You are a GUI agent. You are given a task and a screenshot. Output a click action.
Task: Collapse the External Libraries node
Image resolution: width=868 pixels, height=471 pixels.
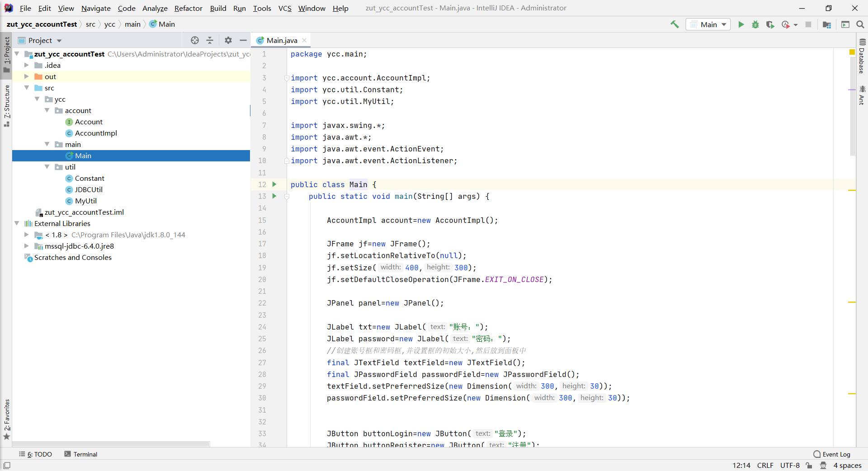click(17, 223)
